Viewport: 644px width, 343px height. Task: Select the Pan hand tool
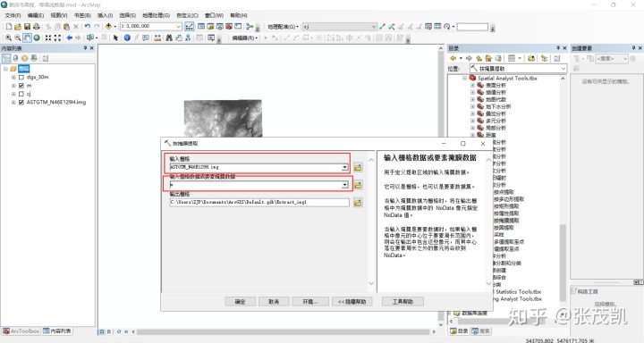[x=27, y=38]
